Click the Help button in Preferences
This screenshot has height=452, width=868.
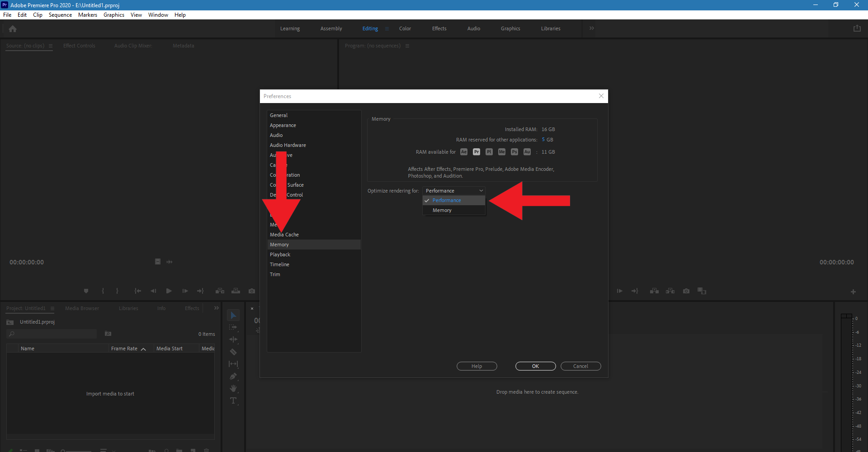pos(476,366)
